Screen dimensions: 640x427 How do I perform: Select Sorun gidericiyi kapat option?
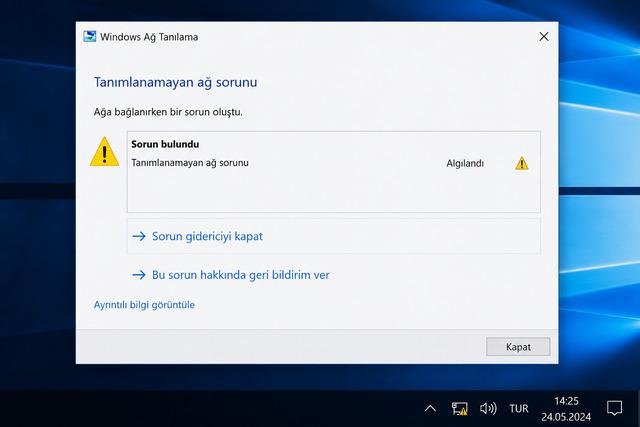click(333, 236)
